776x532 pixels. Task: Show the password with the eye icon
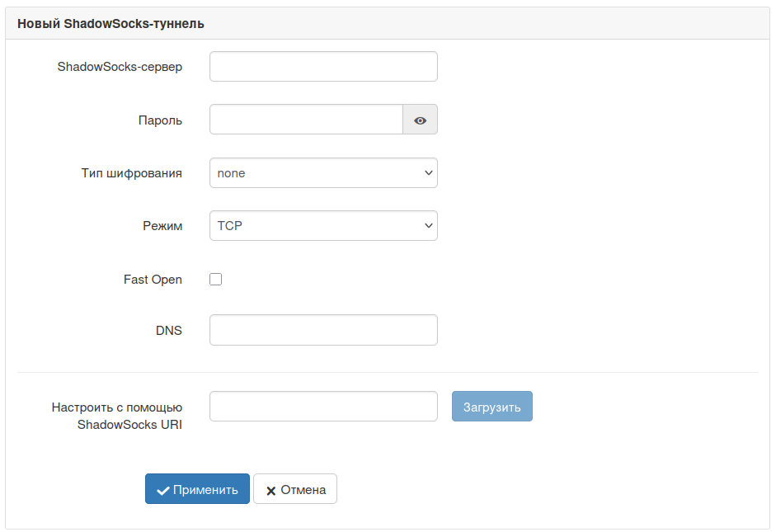click(x=420, y=120)
